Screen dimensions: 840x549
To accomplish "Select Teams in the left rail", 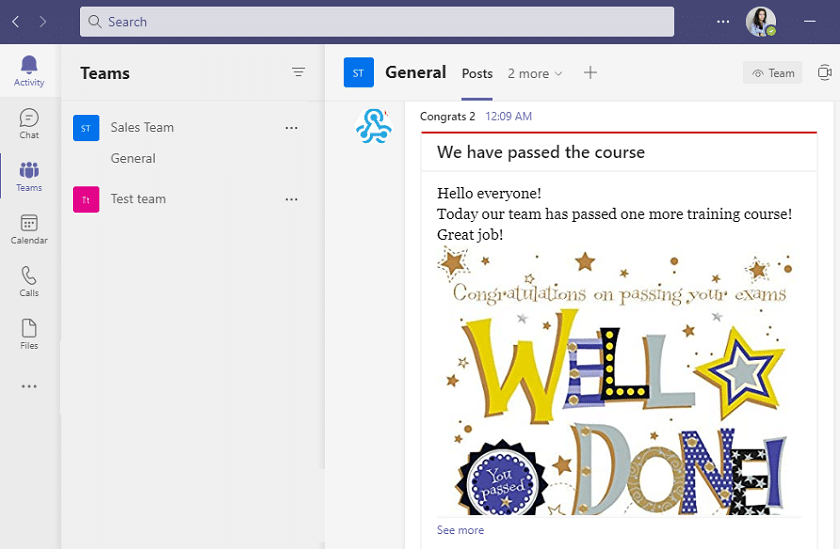I will coord(29,177).
